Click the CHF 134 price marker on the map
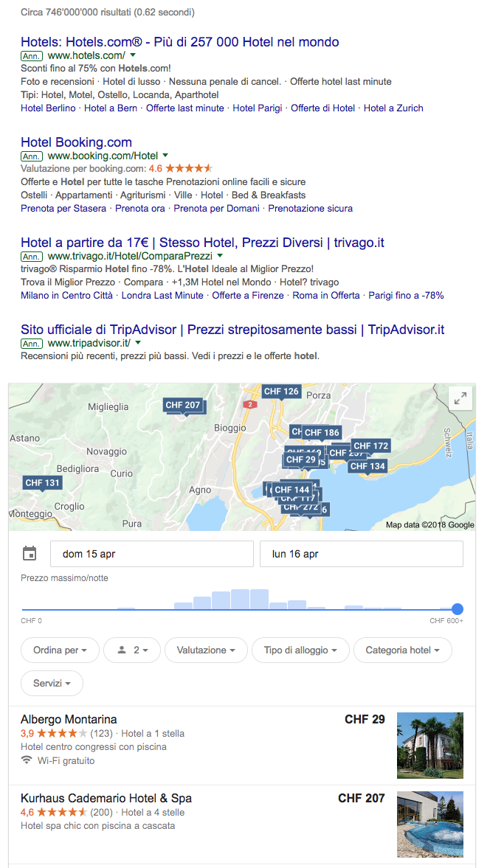The width and height of the screenshot is (490, 868). tap(367, 466)
